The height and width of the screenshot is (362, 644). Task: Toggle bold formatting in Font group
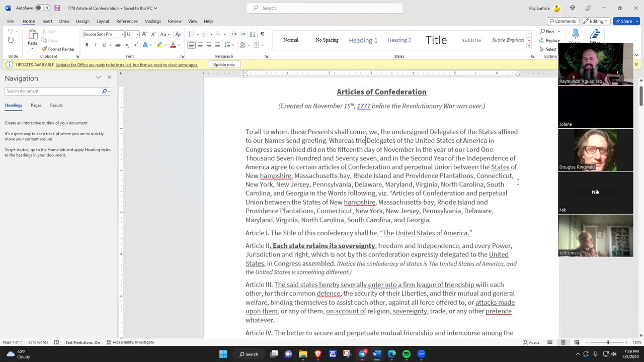87,45
